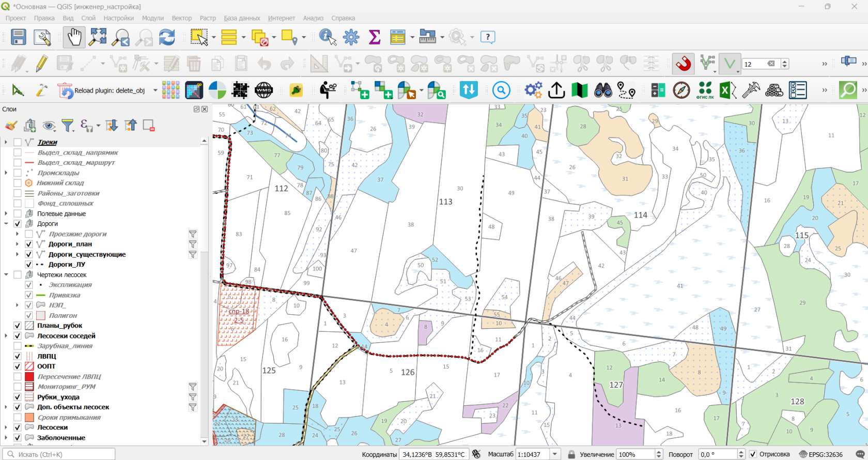
Task: Click the Refresh map icon
Action: (x=166, y=37)
